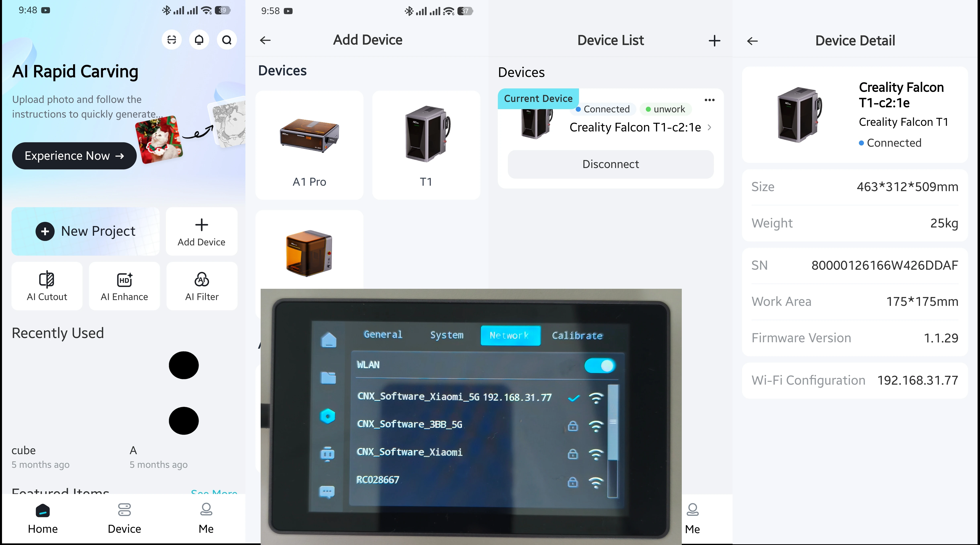This screenshot has width=980, height=545.
Task: Tap the Falcon T1 image in Device Detail
Action: pyautogui.click(x=799, y=115)
